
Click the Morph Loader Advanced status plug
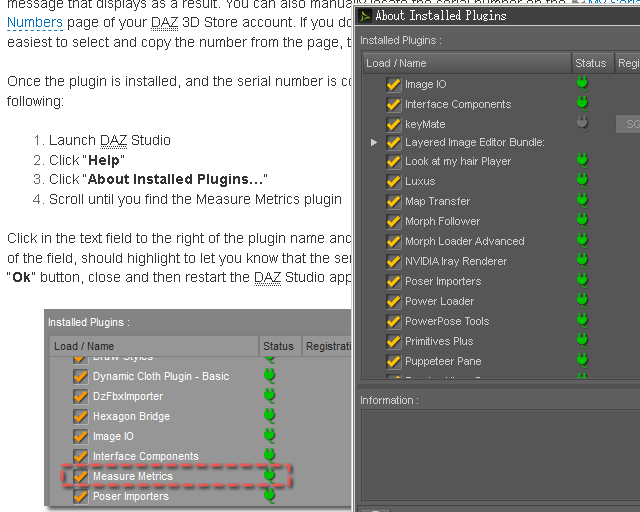point(582,240)
